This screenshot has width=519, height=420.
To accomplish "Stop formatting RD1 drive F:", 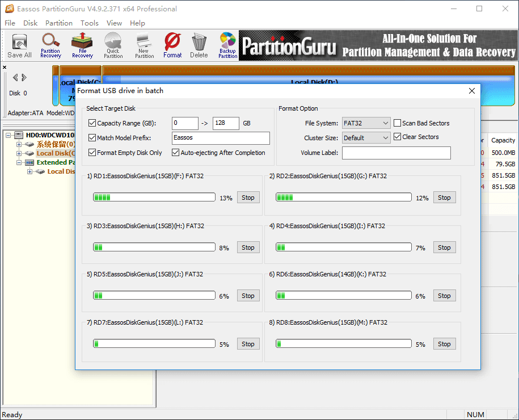I will 248,198.
